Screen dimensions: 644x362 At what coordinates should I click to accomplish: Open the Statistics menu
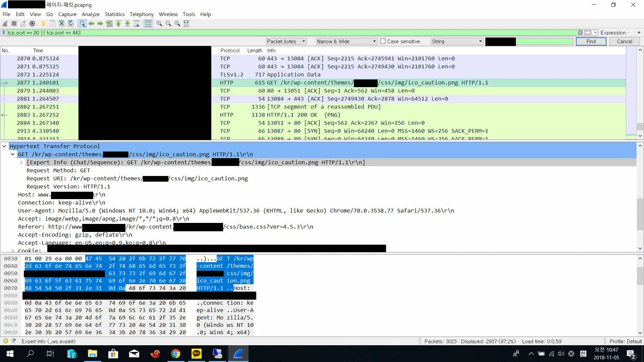tap(114, 14)
